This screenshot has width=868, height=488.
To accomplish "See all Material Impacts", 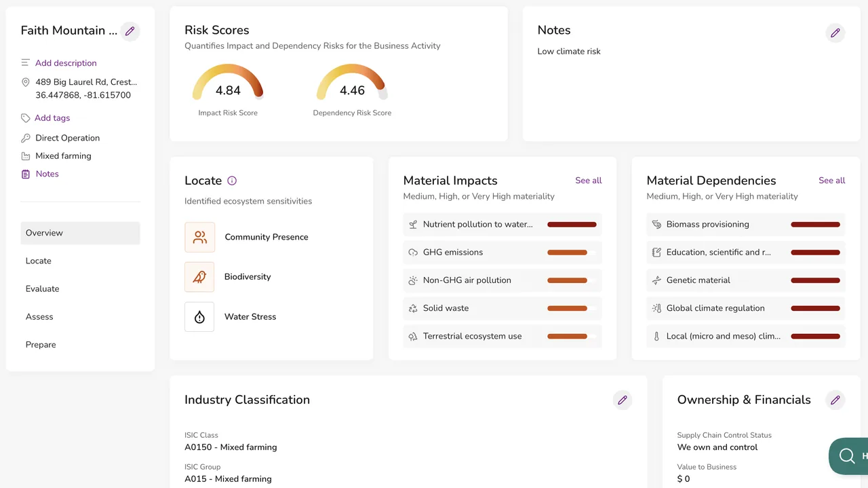I will pos(589,181).
